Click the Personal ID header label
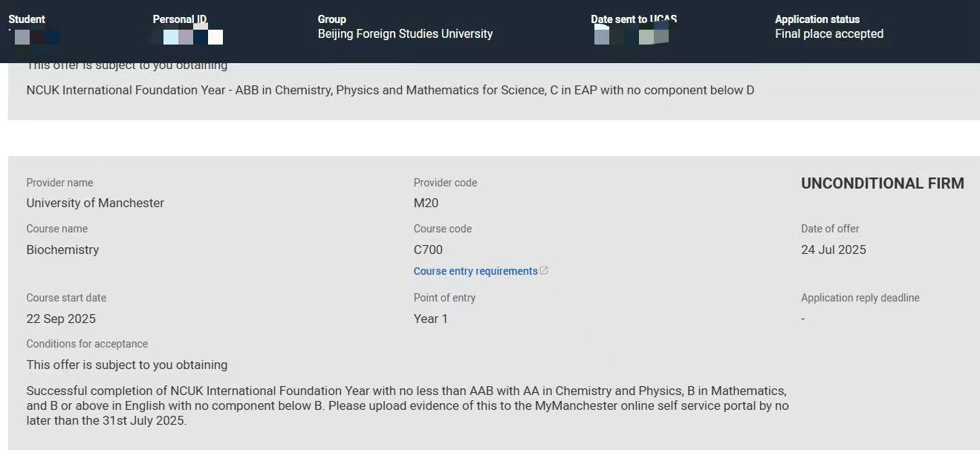This screenshot has height=450, width=980. 180,19
